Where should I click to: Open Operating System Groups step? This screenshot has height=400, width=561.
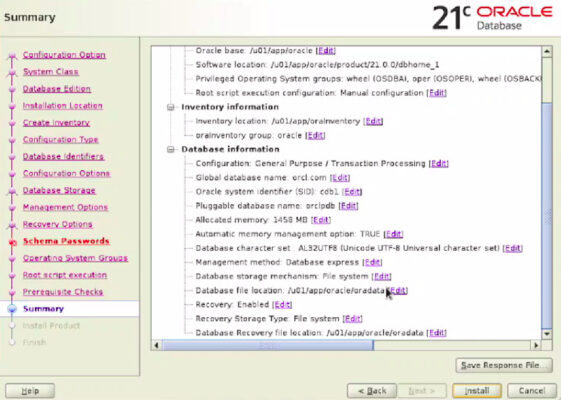[x=75, y=258]
